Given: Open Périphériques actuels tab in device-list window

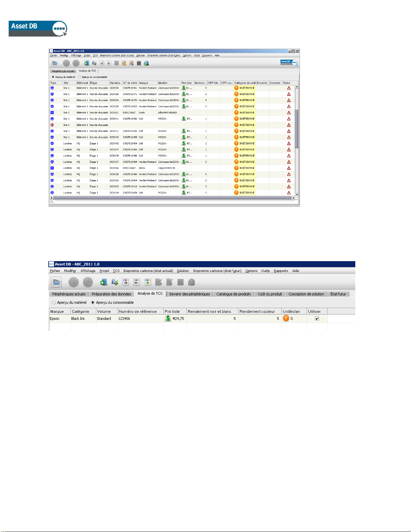Looking at the screenshot, I should point(63,71).
